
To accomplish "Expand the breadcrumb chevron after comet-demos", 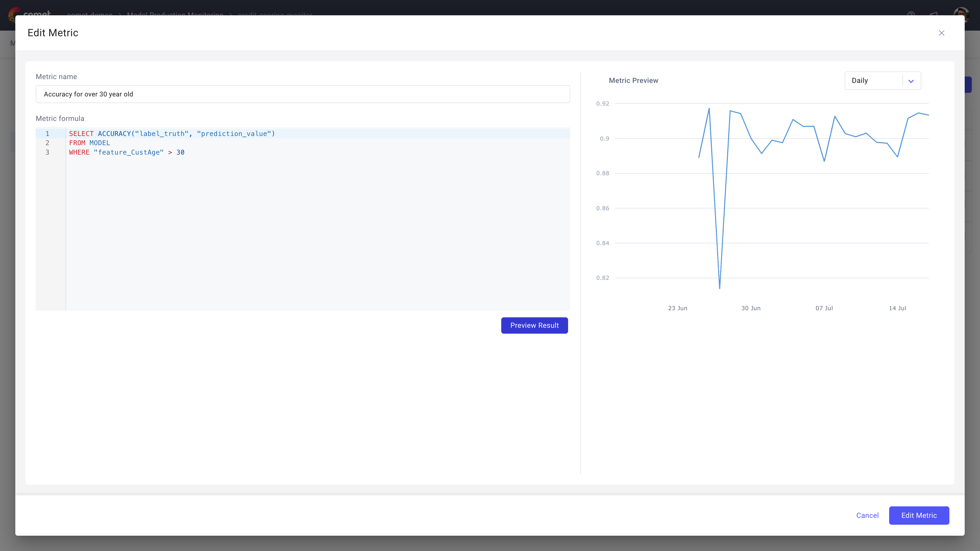I will (x=120, y=15).
